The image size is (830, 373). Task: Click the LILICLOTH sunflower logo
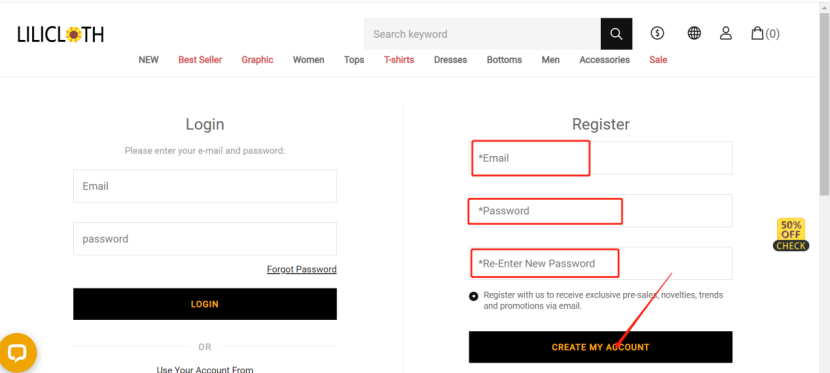click(60, 35)
